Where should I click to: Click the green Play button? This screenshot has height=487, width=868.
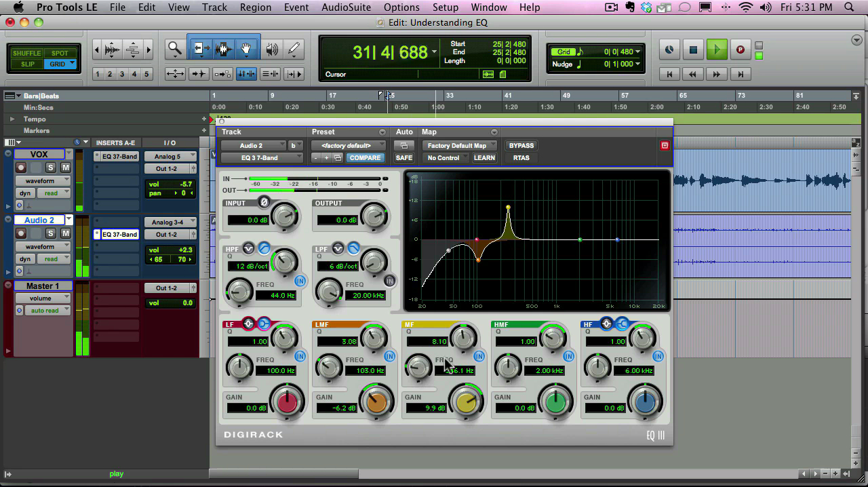(716, 50)
